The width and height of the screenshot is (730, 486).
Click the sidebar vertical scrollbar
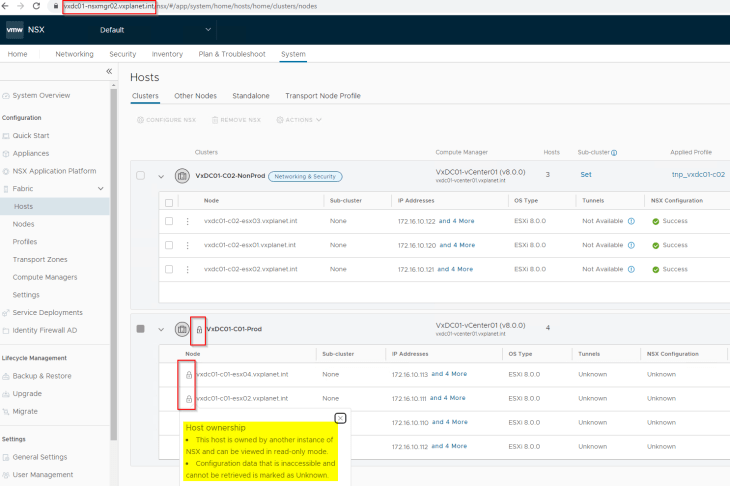[x=114, y=263]
